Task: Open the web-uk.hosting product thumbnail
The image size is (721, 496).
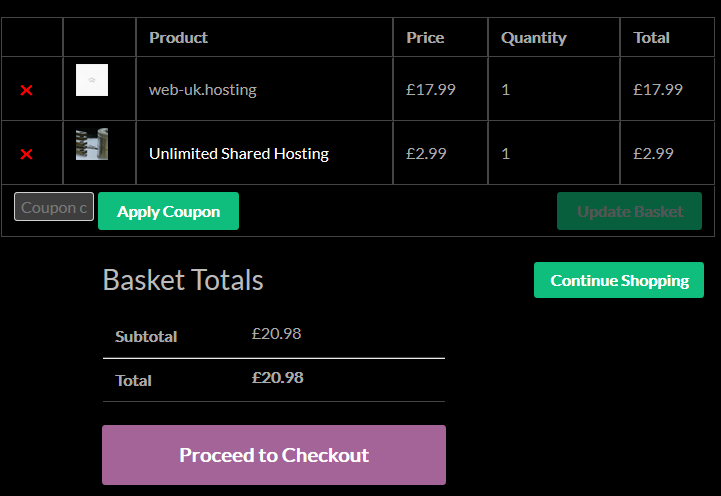Action: point(92,80)
